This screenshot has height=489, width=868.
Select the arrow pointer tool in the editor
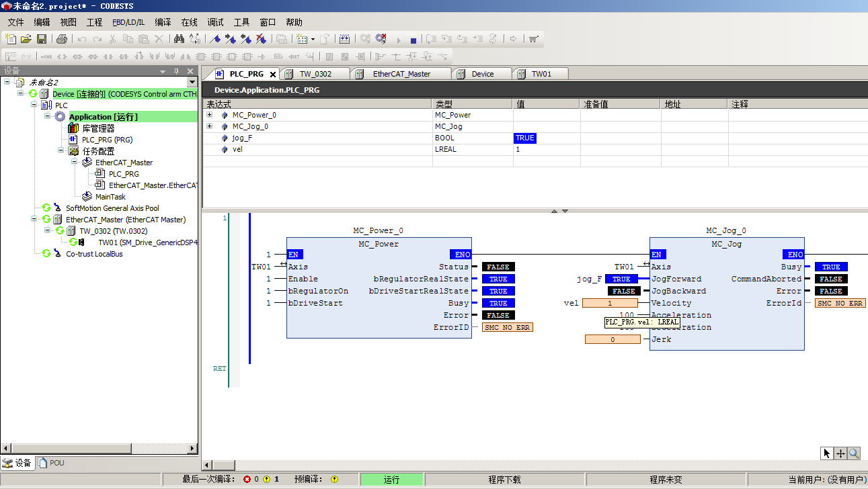[827, 453]
